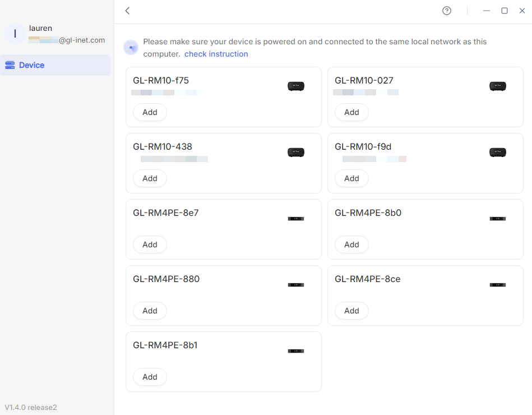This screenshot has width=532, height=415.
Task: Add device GL-RM10-f9d
Action: [351, 178]
